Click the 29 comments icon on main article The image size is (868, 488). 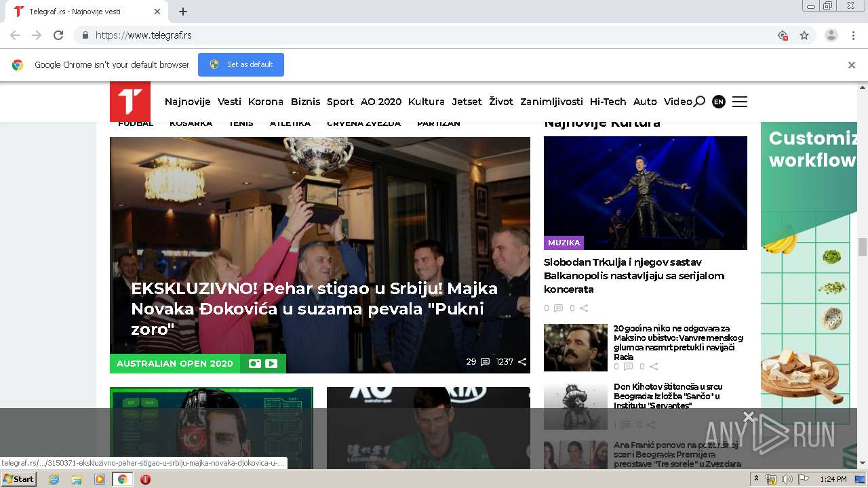(x=485, y=362)
